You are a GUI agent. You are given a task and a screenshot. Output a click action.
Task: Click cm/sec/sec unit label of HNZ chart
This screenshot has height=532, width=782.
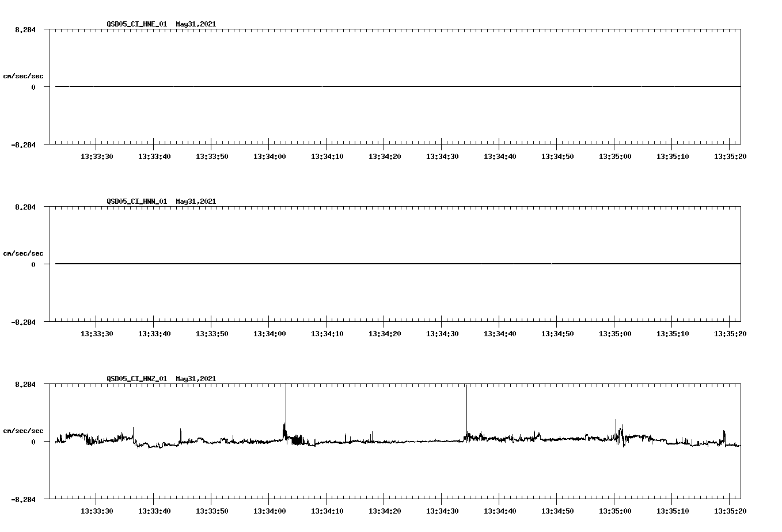[x=23, y=431]
